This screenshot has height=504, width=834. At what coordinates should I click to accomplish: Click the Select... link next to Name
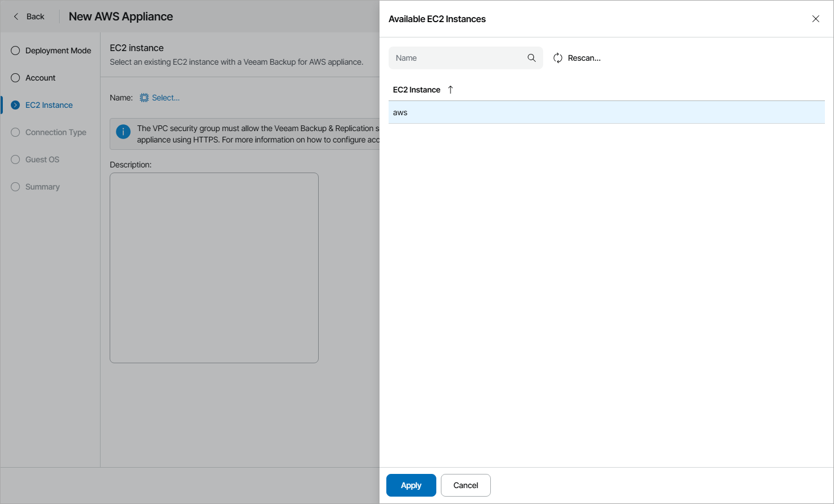(x=166, y=98)
